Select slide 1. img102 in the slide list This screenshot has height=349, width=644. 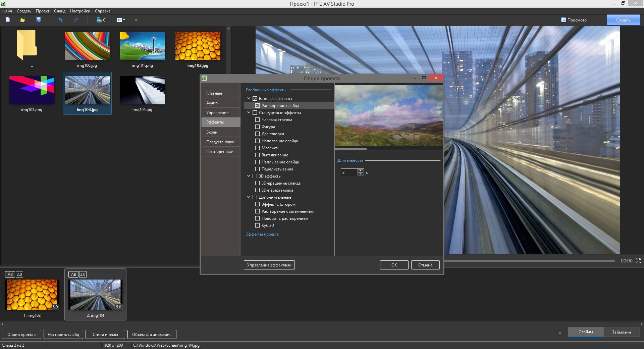click(x=32, y=294)
